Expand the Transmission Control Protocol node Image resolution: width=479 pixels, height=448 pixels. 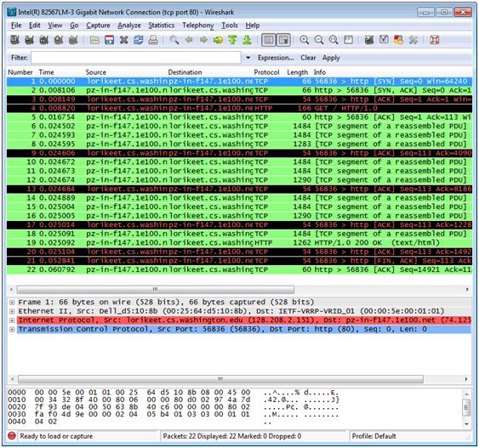pyautogui.click(x=12, y=329)
